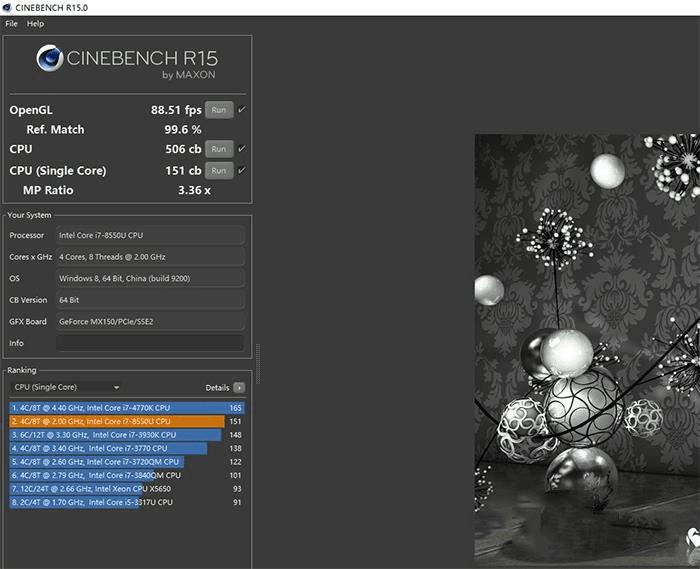
Task: Open the Help menu
Action: (35, 24)
